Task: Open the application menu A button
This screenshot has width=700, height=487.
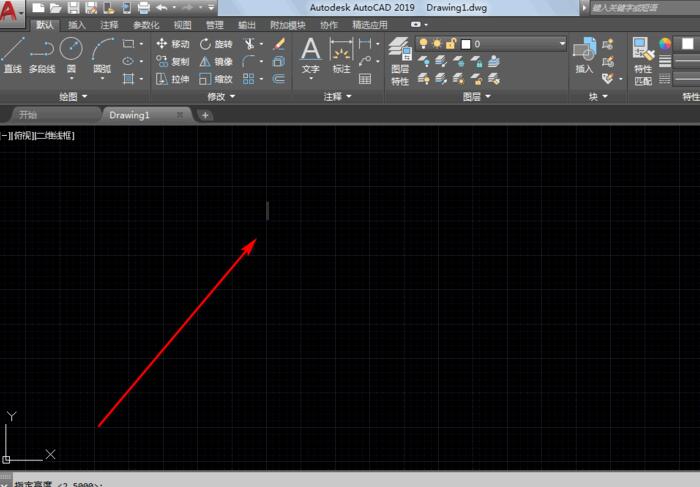Action: [x=11, y=12]
